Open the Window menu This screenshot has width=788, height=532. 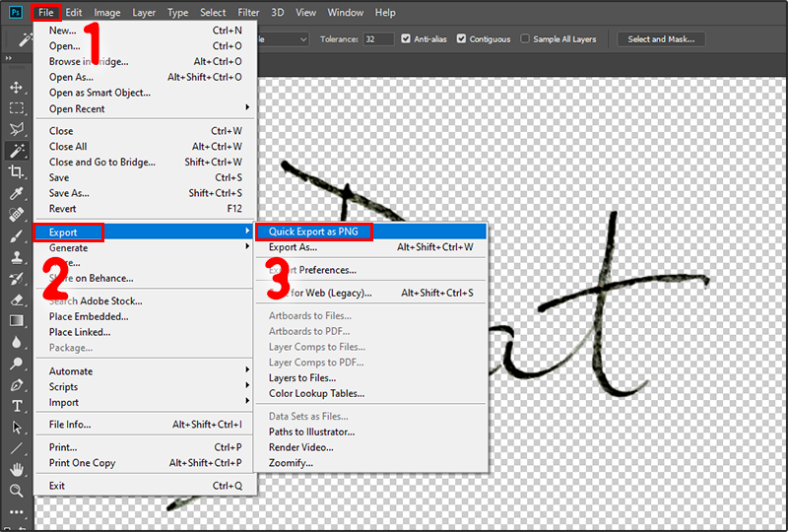(x=346, y=12)
